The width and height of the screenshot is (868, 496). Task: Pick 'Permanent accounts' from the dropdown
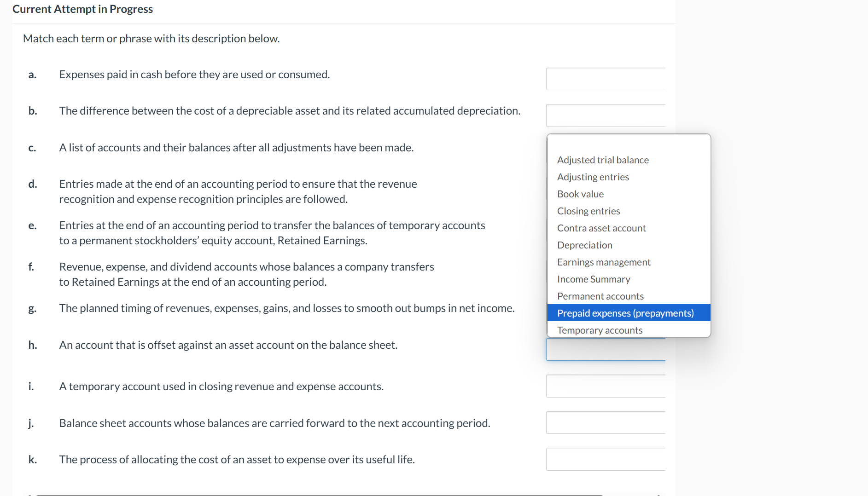600,296
